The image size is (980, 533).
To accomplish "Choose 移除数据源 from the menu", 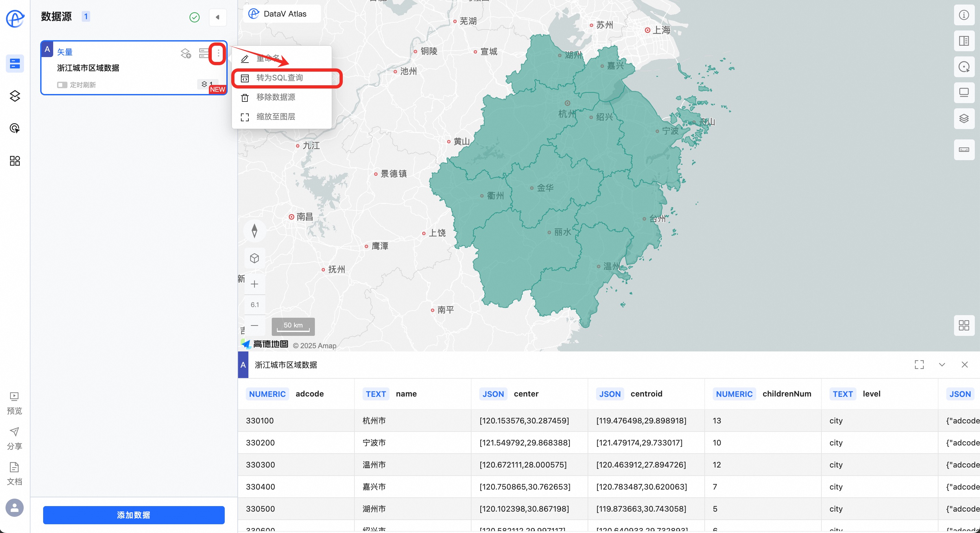I will tap(276, 97).
